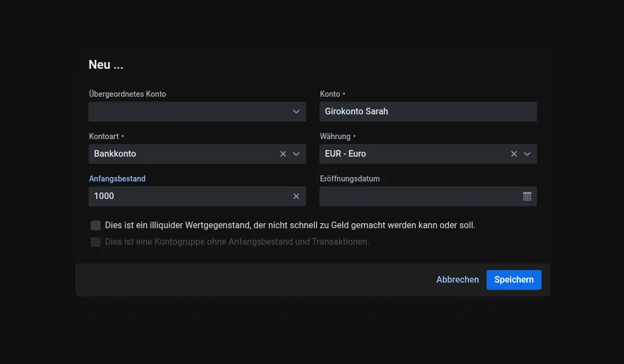This screenshot has height=364, width=624.
Task: Click the blue Anfangsbestand field label
Action: coord(117,179)
